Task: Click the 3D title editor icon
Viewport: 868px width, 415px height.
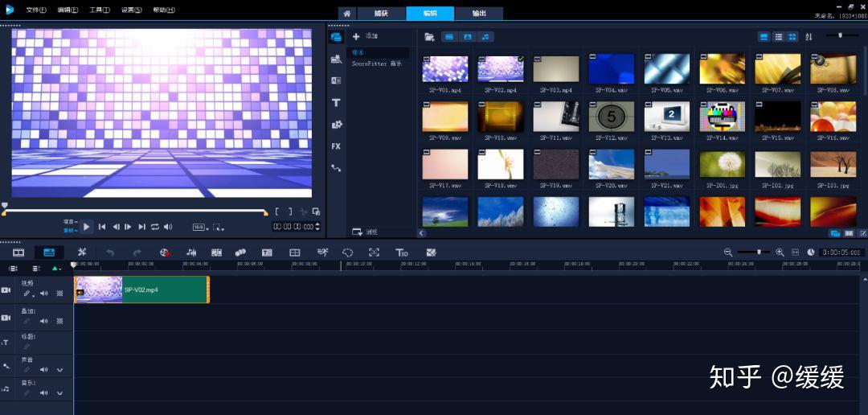Action: coord(402,253)
